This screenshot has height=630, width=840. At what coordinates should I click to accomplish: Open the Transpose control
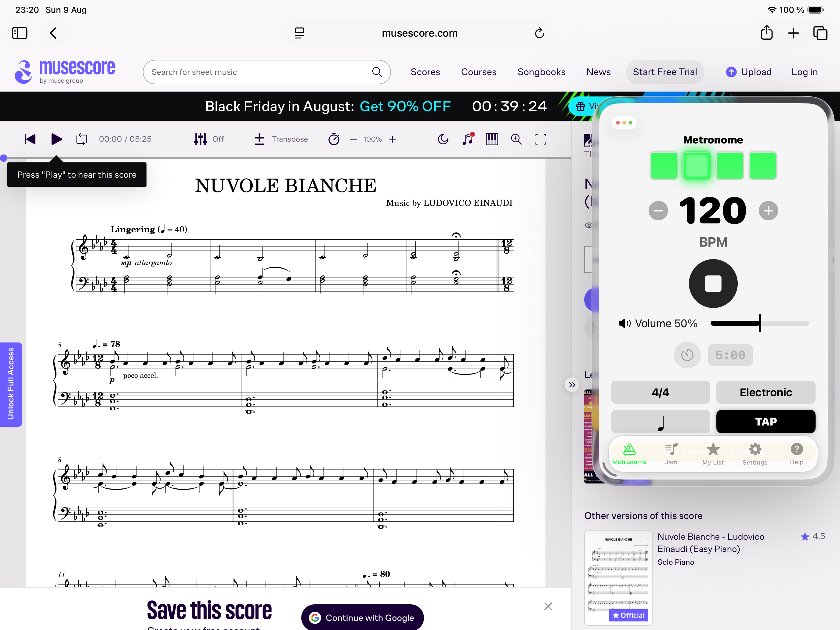tap(281, 139)
